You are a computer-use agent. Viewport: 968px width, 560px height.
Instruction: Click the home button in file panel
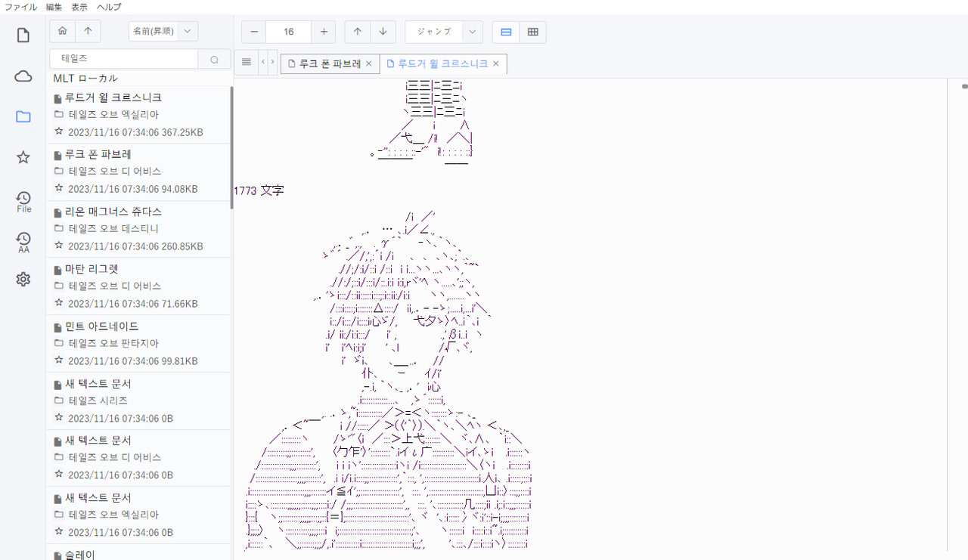coord(62,31)
